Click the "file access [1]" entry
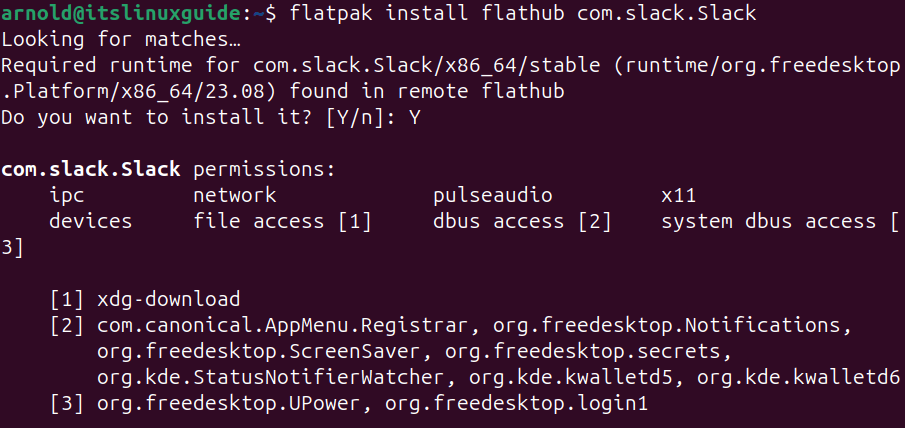Screen dimensions: 905x428 (282, 221)
